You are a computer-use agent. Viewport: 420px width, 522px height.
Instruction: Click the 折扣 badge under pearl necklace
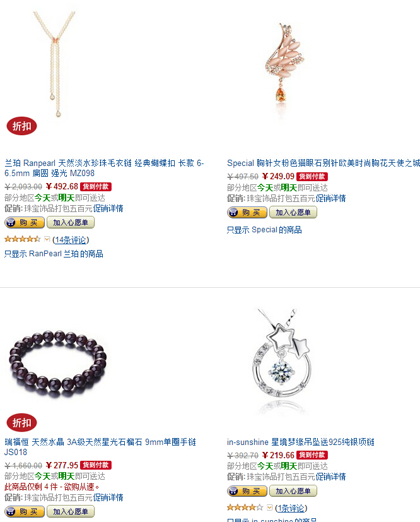pyautogui.click(x=21, y=126)
